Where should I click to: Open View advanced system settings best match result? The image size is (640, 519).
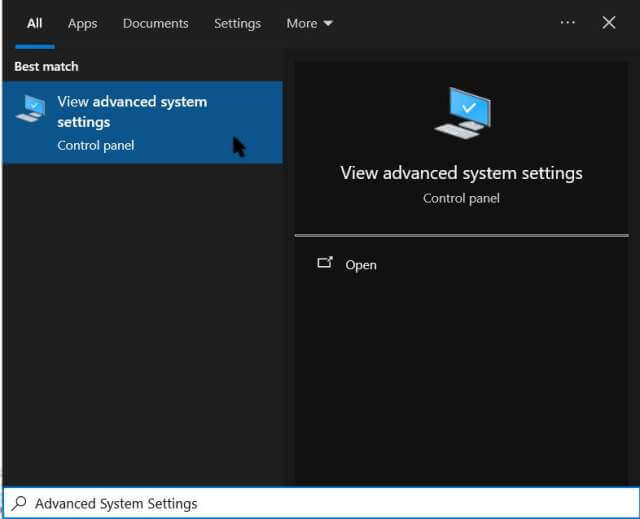[x=142, y=122]
